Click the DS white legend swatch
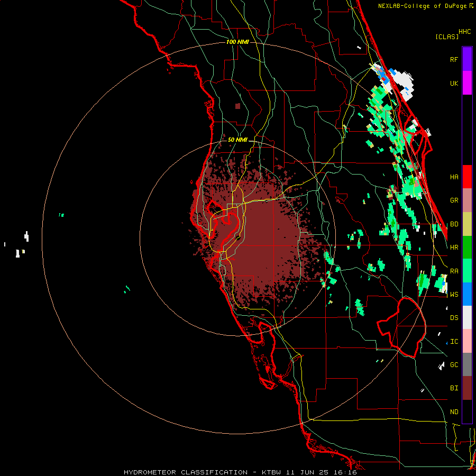 coord(467,317)
